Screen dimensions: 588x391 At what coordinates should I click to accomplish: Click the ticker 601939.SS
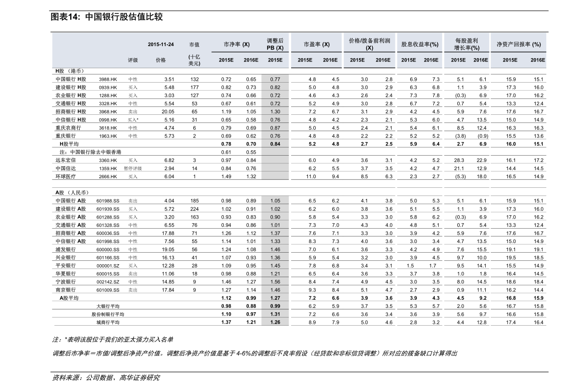pyautogui.click(x=108, y=209)
